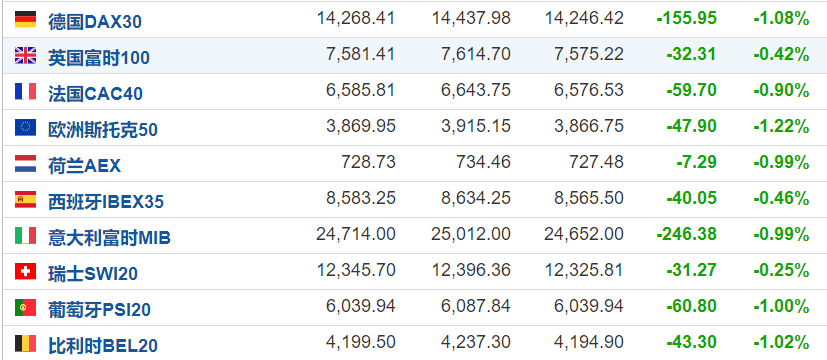Click the Portuguese flag icon

coord(25,307)
